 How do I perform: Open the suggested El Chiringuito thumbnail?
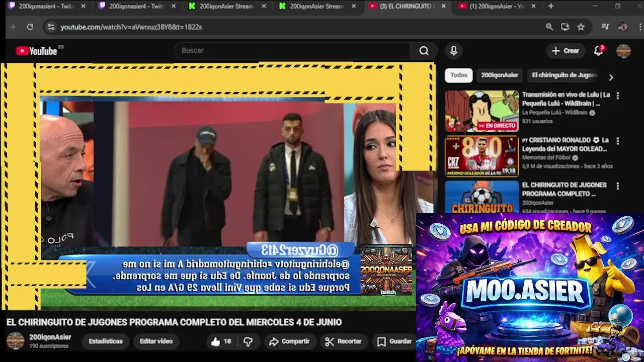(481, 197)
